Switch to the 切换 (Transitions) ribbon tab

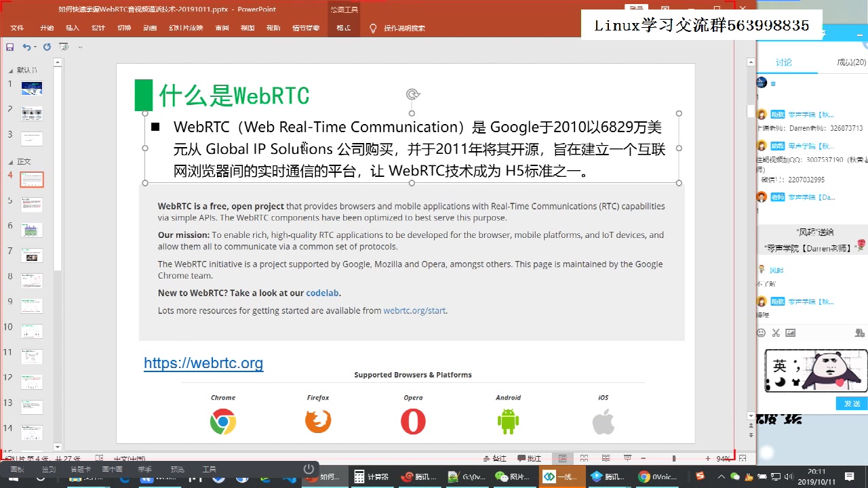[x=124, y=28]
